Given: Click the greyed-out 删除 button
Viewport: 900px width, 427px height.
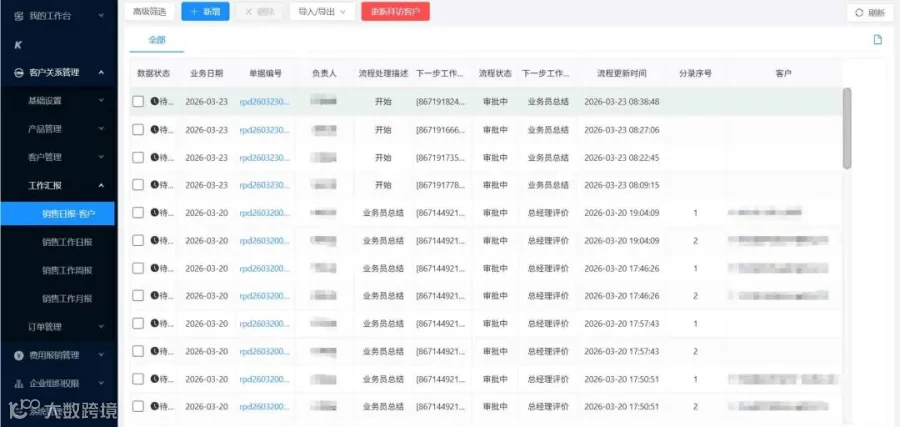Looking at the screenshot, I should (x=259, y=11).
